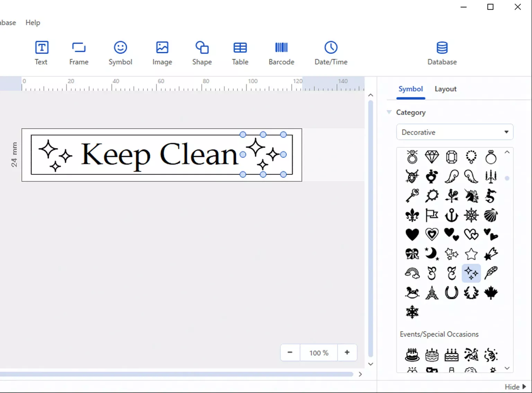Connect to a Database
The height and width of the screenshot is (393, 532).
(x=442, y=53)
